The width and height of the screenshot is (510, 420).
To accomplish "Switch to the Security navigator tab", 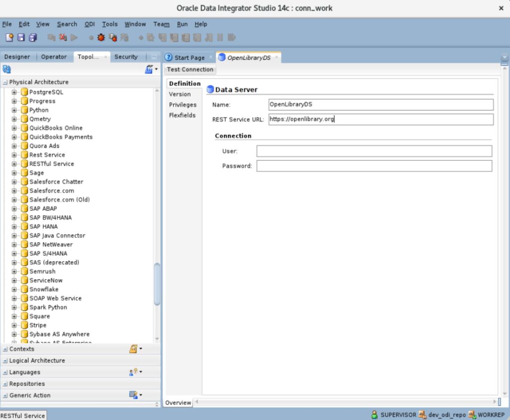I will tap(126, 57).
